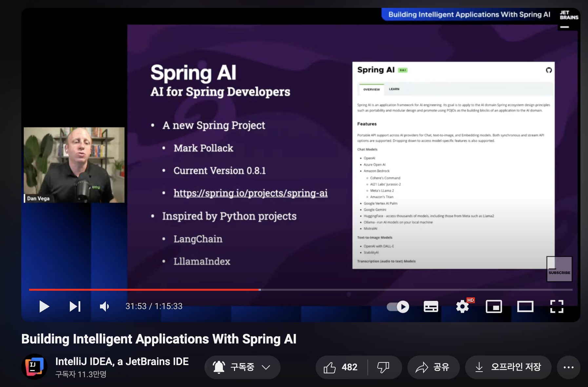Switch to miniplayer mode
This screenshot has width=588, height=387.
(494, 307)
